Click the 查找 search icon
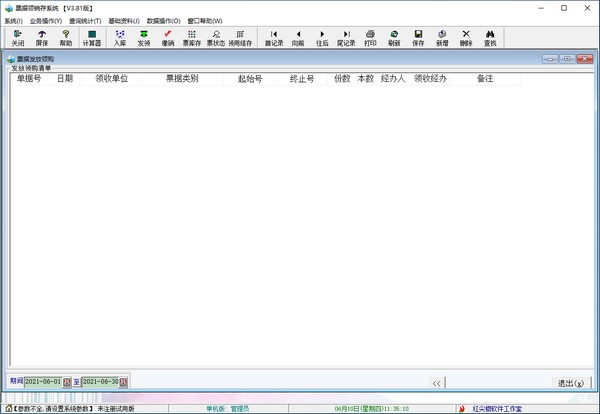 (490, 38)
